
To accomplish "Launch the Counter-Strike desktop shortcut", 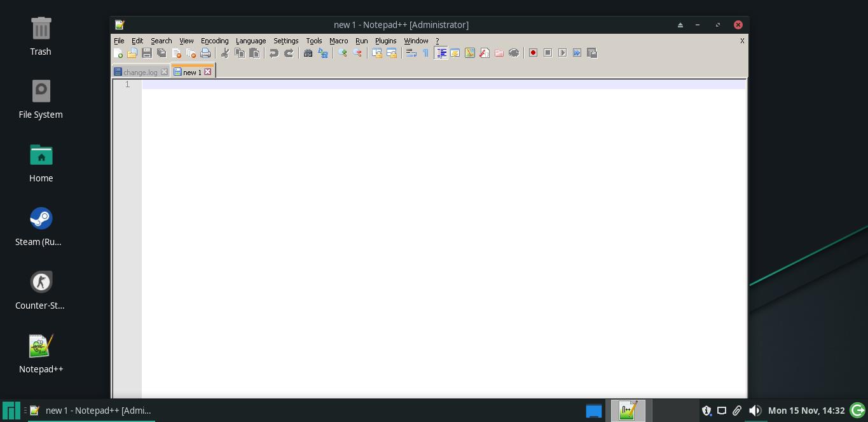I will click(40, 290).
